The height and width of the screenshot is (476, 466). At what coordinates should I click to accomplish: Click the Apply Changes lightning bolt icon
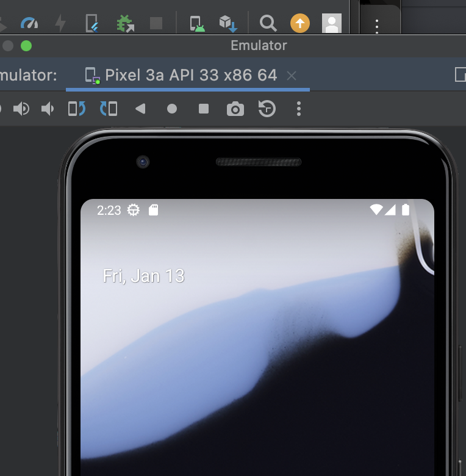(60, 23)
